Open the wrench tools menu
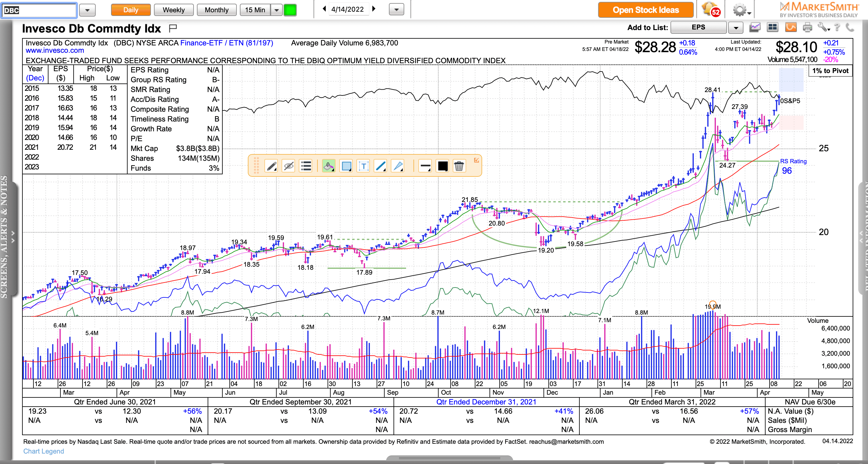The height and width of the screenshot is (464, 868). click(x=824, y=27)
